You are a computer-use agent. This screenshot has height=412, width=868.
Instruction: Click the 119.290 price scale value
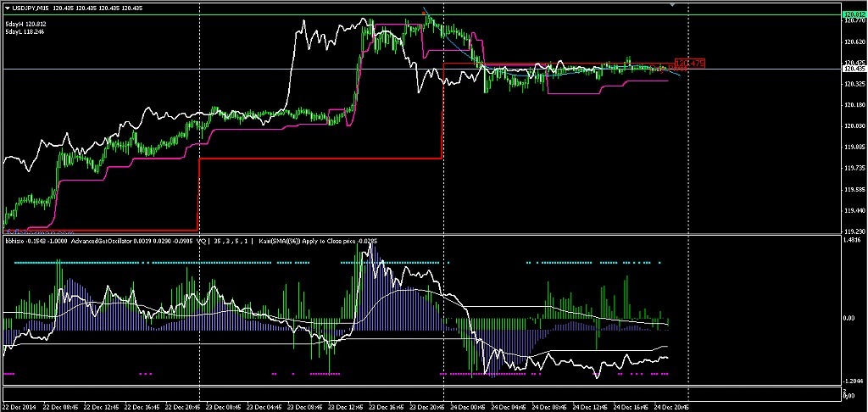(x=854, y=231)
